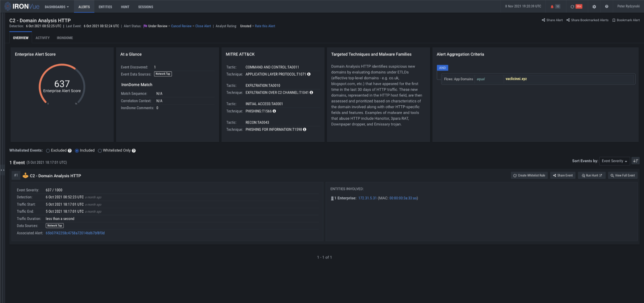This screenshot has width=644, height=303.
Task: Select the Included whitelisted events option
Action: pos(77,151)
